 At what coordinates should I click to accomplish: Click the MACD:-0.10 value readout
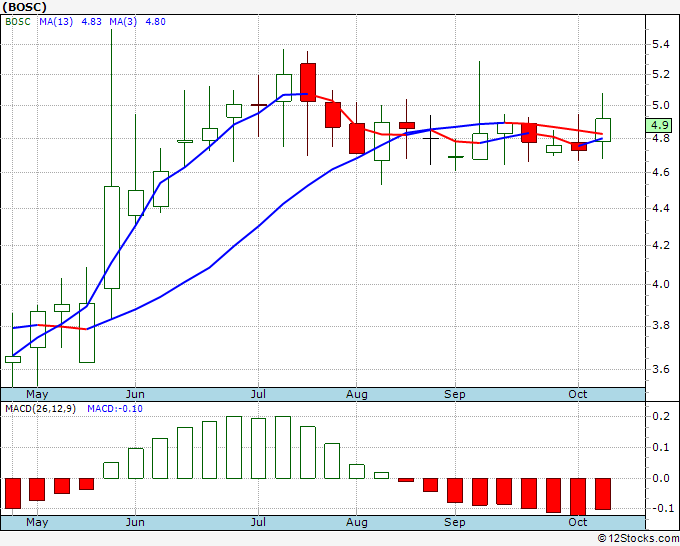[x=115, y=409]
